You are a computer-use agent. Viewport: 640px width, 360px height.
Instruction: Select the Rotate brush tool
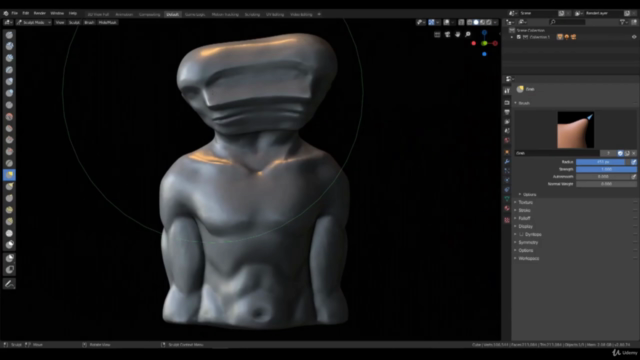(x=9, y=222)
